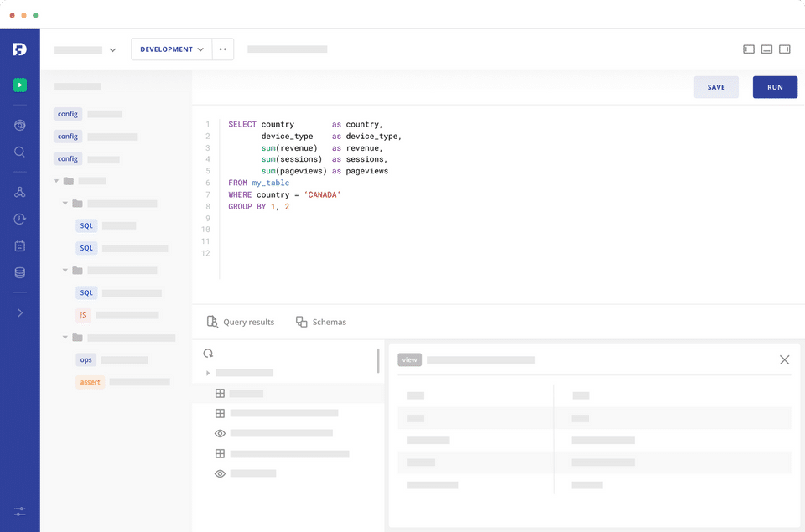
Task: Open the database sidebar icon
Action: (x=19, y=272)
